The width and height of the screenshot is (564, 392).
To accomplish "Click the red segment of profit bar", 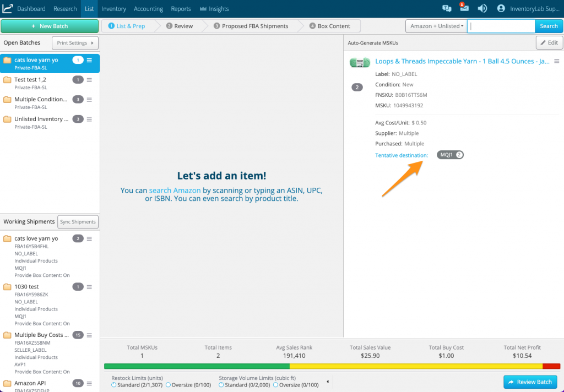I will tap(551, 366).
